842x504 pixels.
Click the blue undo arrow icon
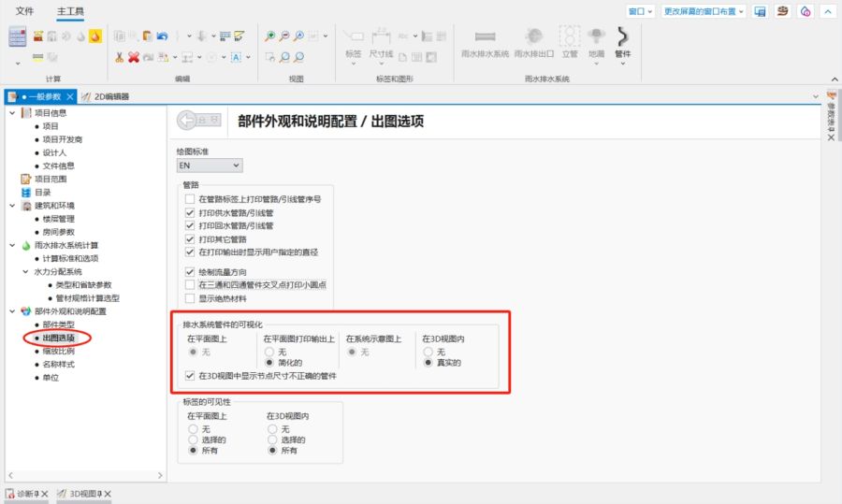coord(162,36)
